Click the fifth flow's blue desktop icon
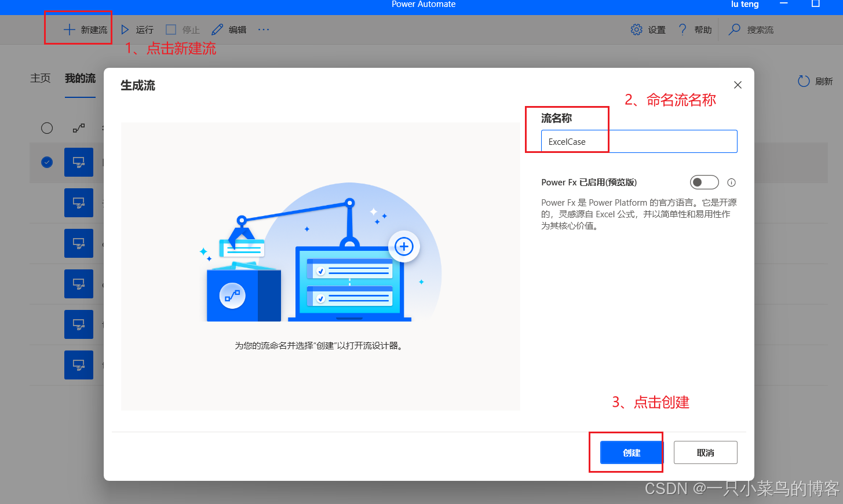The width and height of the screenshot is (843, 504). pos(79,324)
